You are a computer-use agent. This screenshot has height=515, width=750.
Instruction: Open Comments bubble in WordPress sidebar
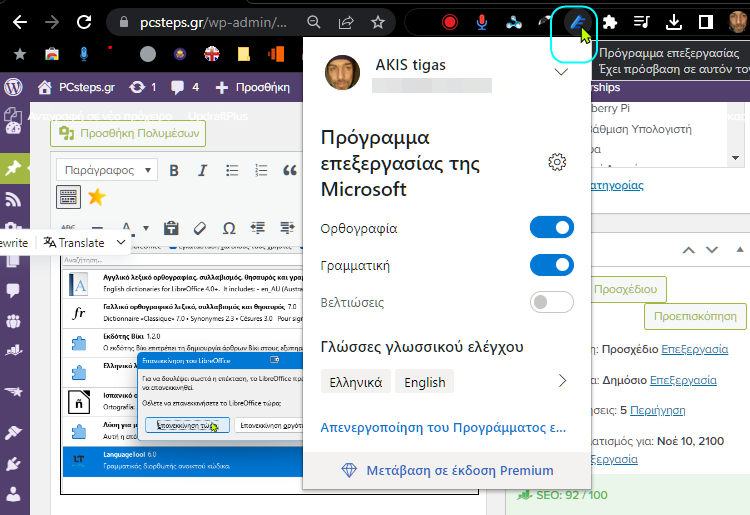(13, 290)
